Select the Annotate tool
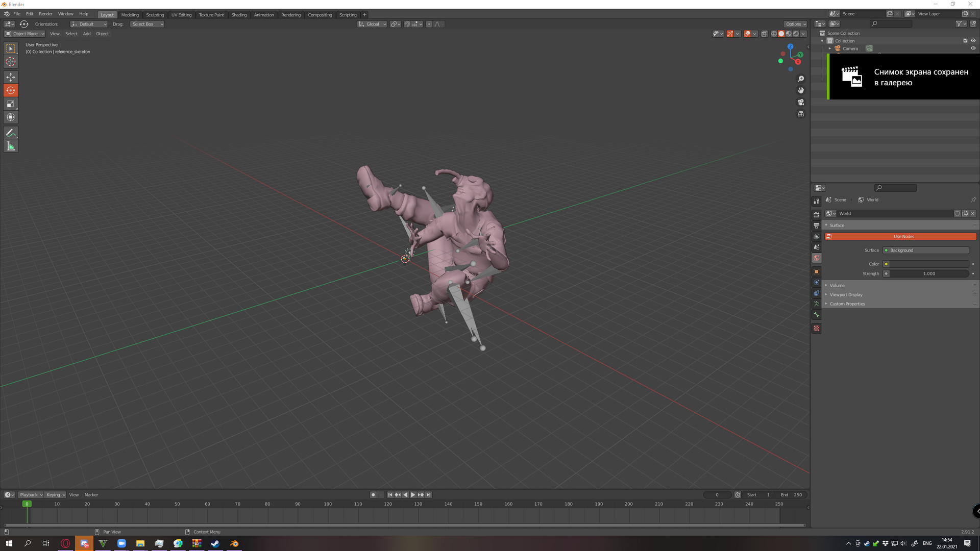This screenshot has width=980, height=551. (x=11, y=133)
